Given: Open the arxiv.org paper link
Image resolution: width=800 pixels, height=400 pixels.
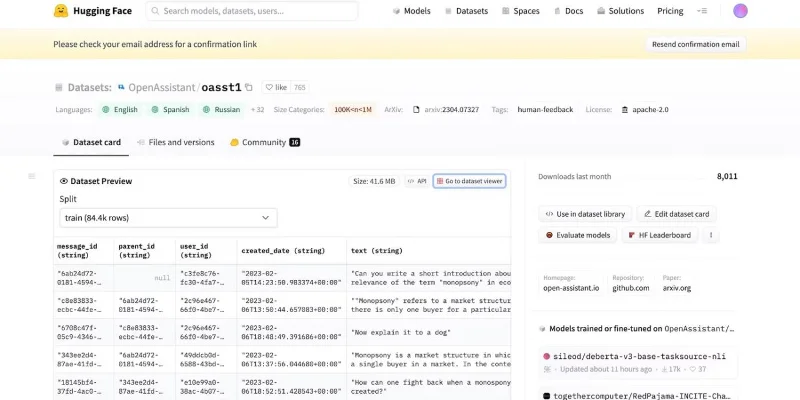Looking at the screenshot, I should pos(677,288).
